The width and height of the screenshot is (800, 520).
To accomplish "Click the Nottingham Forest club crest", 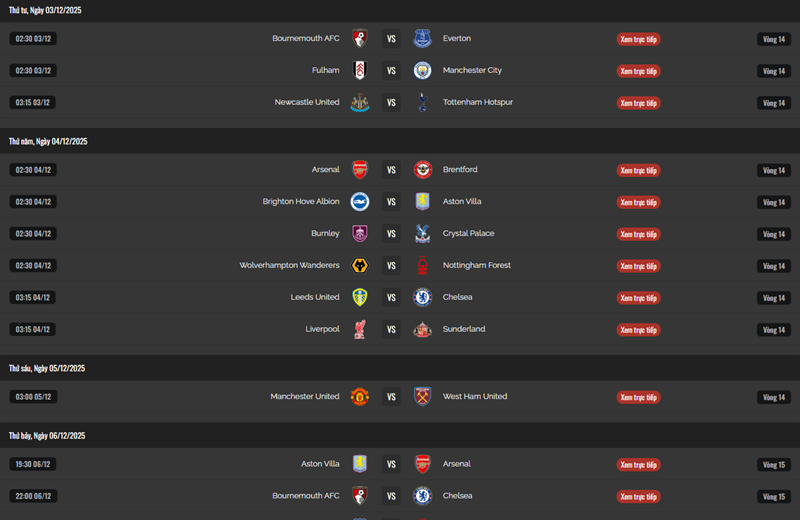I will (422, 266).
